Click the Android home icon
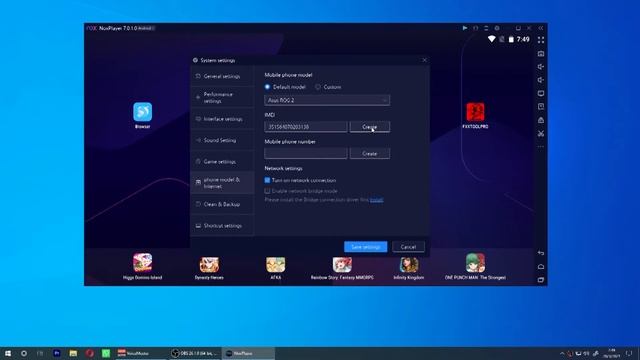Image resolution: width=640 pixels, height=360 pixels. tap(541, 267)
